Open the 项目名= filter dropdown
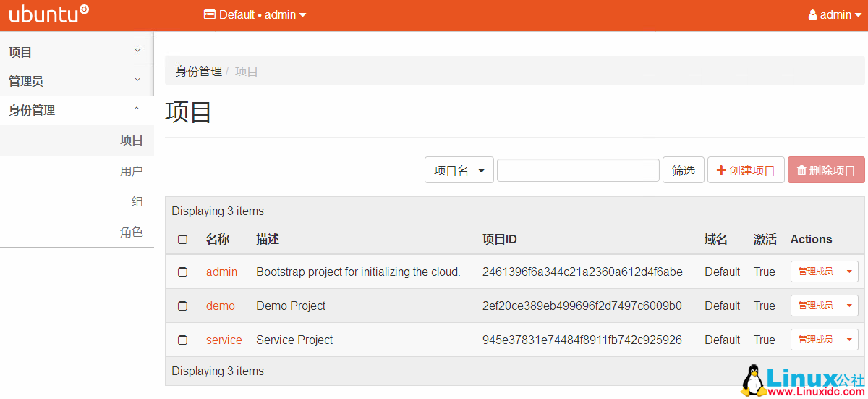The height and width of the screenshot is (399, 868). tap(459, 170)
